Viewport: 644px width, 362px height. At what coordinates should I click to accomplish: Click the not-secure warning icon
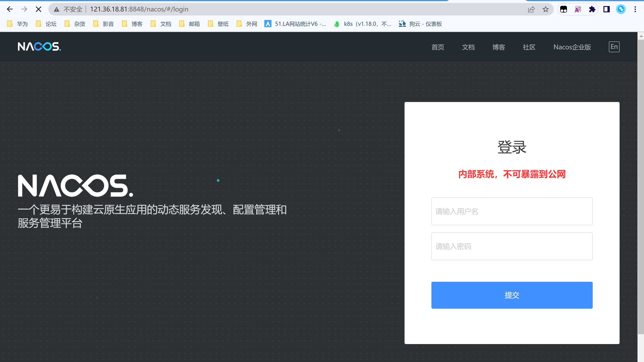pos(57,9)
